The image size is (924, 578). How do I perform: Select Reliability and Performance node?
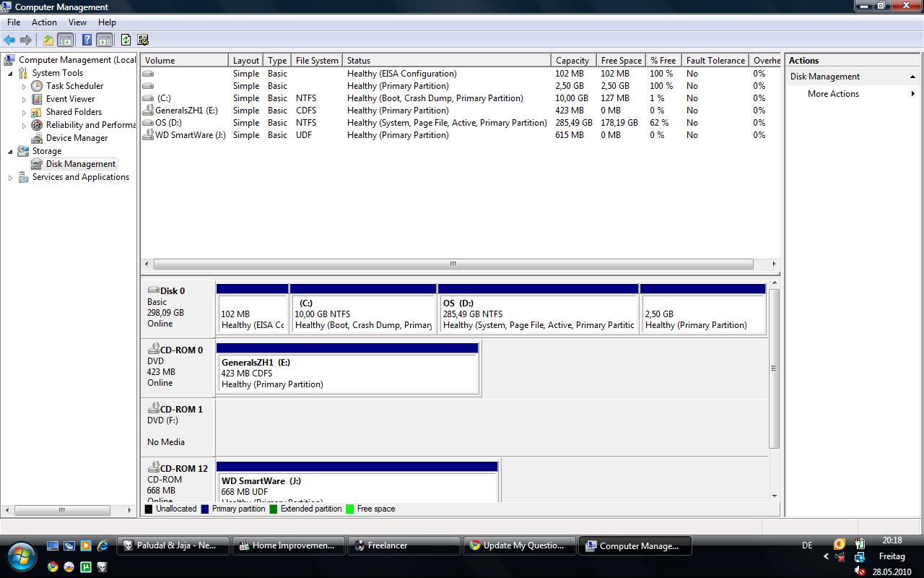tap(90, 125)
